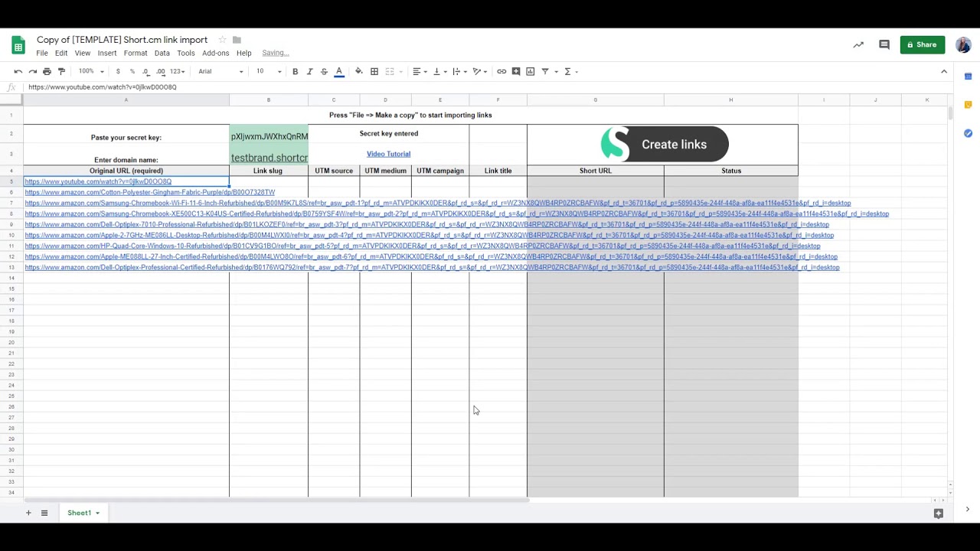
Task: Toggle italic formatting
Action: coord(309,71)
